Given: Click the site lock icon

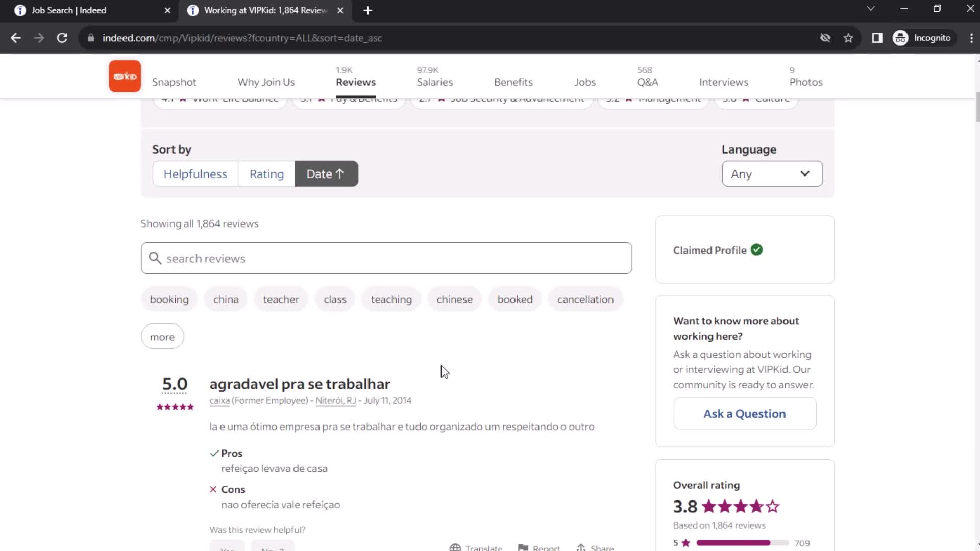Looking at the screenshot, I should (91, 38).
